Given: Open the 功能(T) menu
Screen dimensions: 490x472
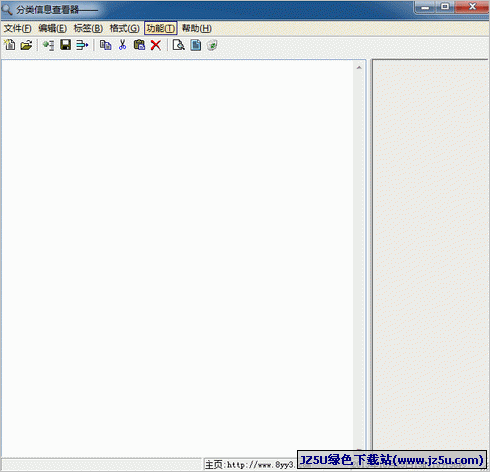Looking at the screenshot, I should [x=161, y=28].
